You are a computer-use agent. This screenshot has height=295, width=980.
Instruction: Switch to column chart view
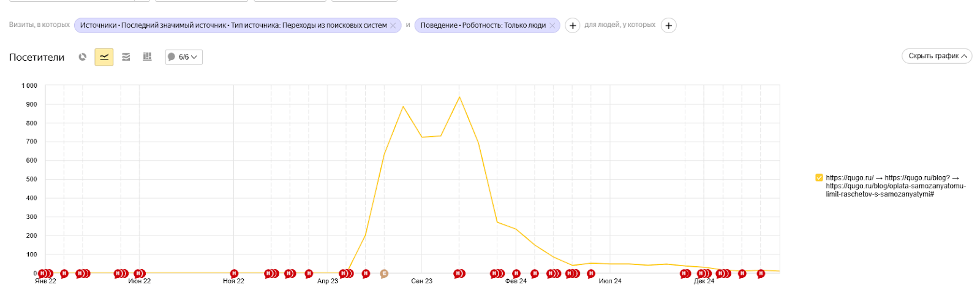tap(147, 56)
